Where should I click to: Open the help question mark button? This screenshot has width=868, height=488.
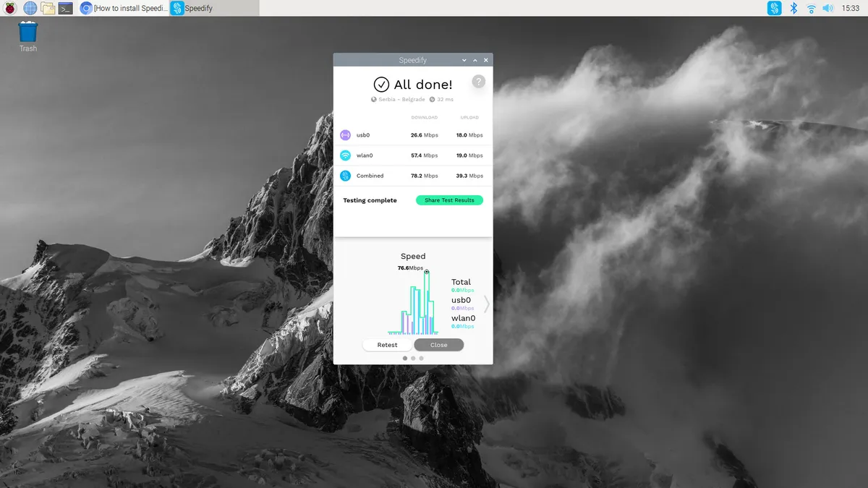click(x=479, y=82)
